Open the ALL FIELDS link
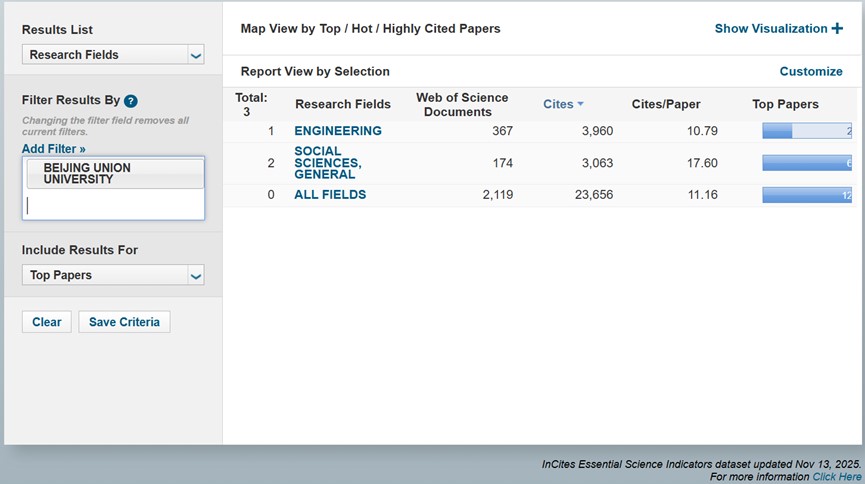Viewport: 865px width, 484px height. pyautogui.click(x=330, y=195)
